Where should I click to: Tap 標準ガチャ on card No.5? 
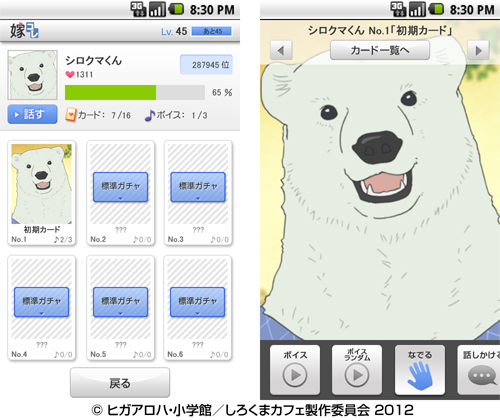120,302
